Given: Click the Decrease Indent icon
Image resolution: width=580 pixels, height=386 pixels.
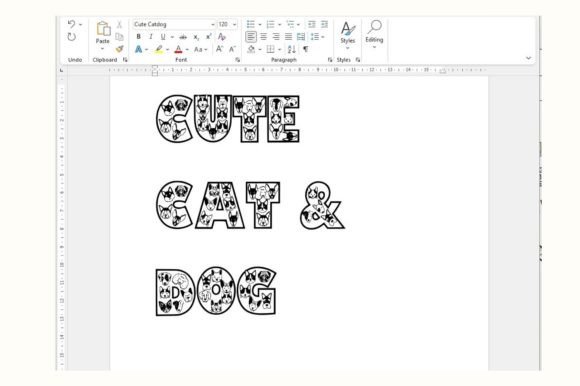Looking at the screenshot, I should point(312,24).
